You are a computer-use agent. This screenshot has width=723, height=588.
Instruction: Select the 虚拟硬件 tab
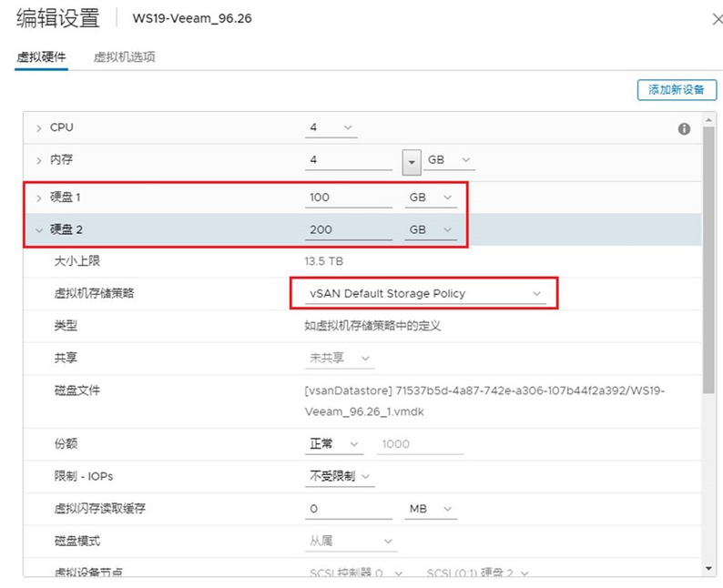click(41, 57)
